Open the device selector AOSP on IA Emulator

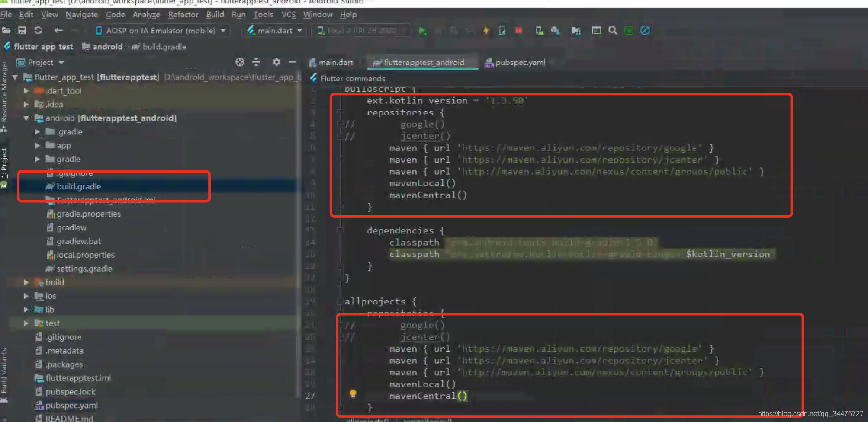tap(161, 31)
